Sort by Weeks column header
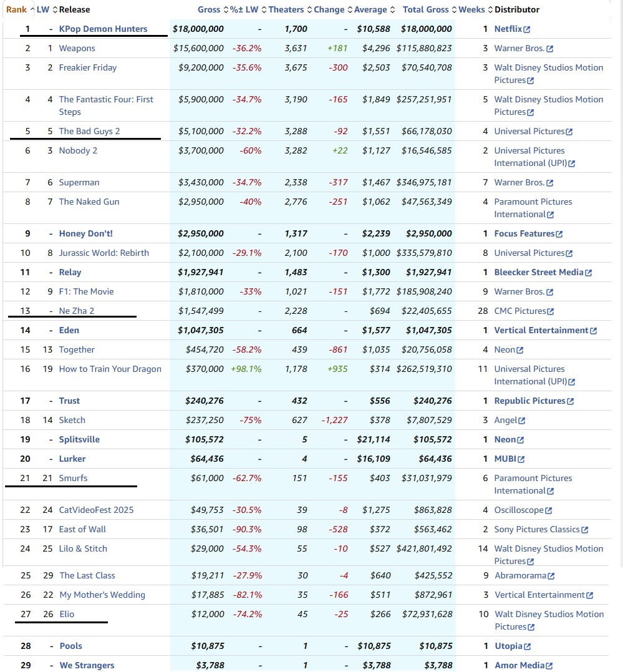 [x=476, y=9]
